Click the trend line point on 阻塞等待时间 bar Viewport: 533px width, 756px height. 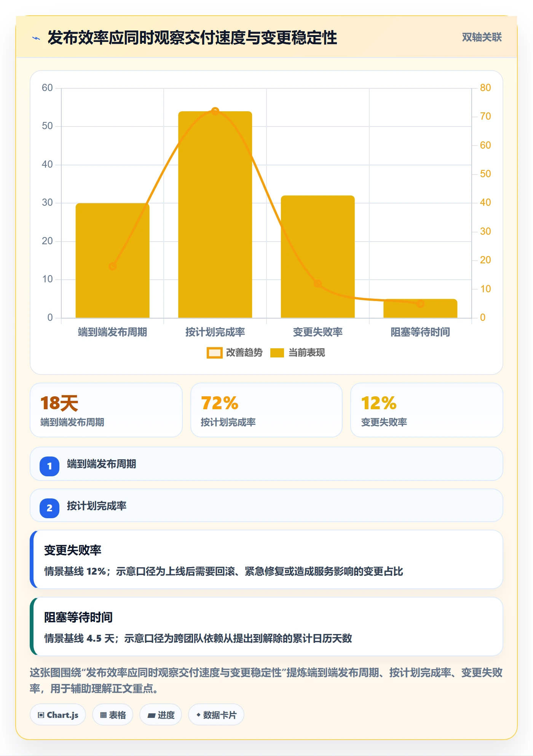coord(420,303)
